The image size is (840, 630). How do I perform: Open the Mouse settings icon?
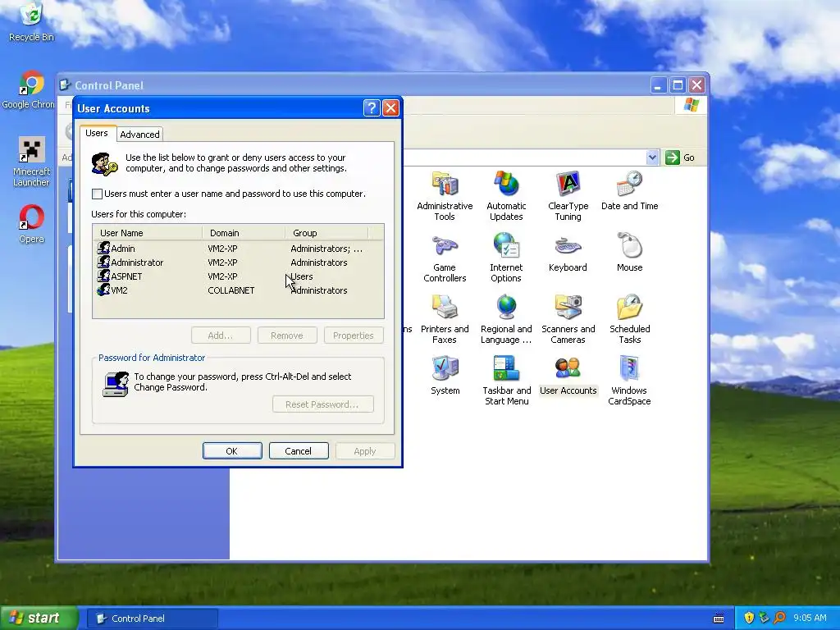[629, 253]
